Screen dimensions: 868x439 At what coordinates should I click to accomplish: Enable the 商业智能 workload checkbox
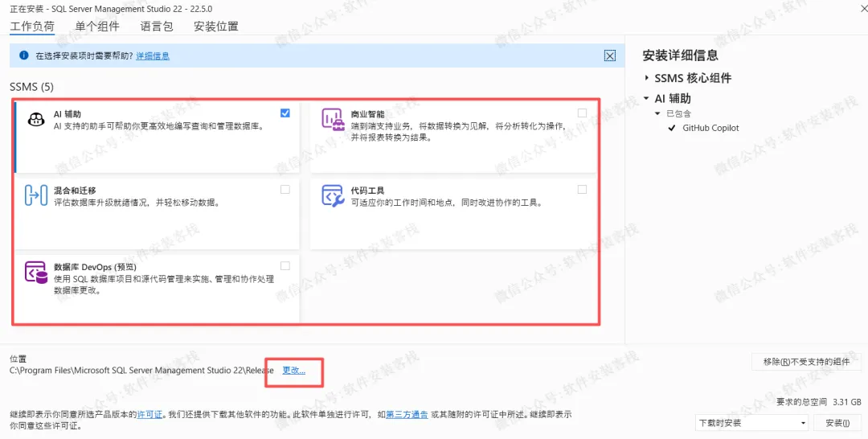(582, 113)
